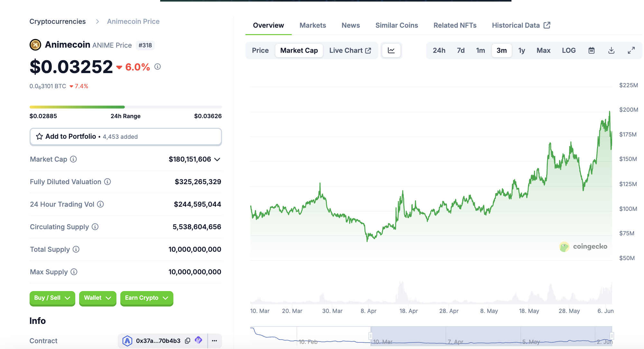Click the fullscreen expand chart icon
The image size is (644, 349).
click(631, 51)
